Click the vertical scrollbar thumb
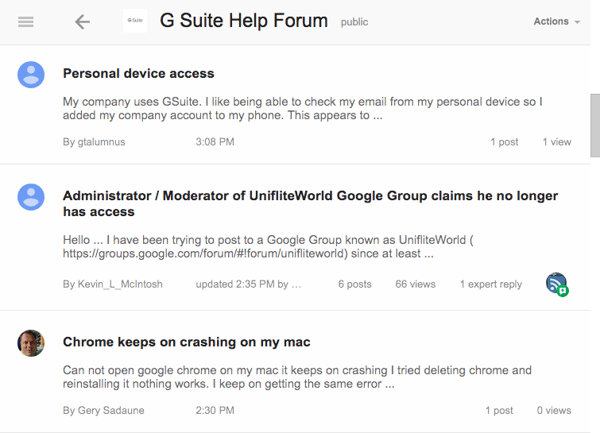600x433 pixels. point(595,125)
